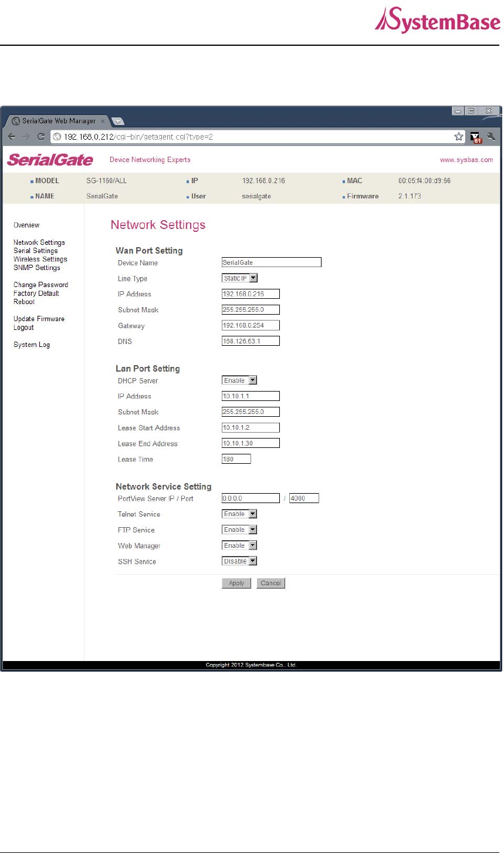Click the header IP value 192.168.0.216
This screenshot has height=853, width=504.
pos(263,181)
